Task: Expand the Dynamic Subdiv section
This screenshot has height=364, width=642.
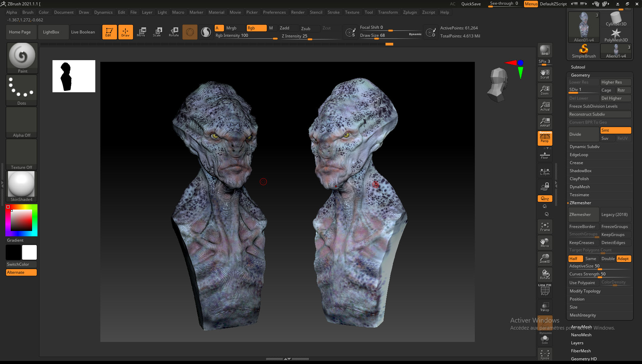Action: pos(584,147)
